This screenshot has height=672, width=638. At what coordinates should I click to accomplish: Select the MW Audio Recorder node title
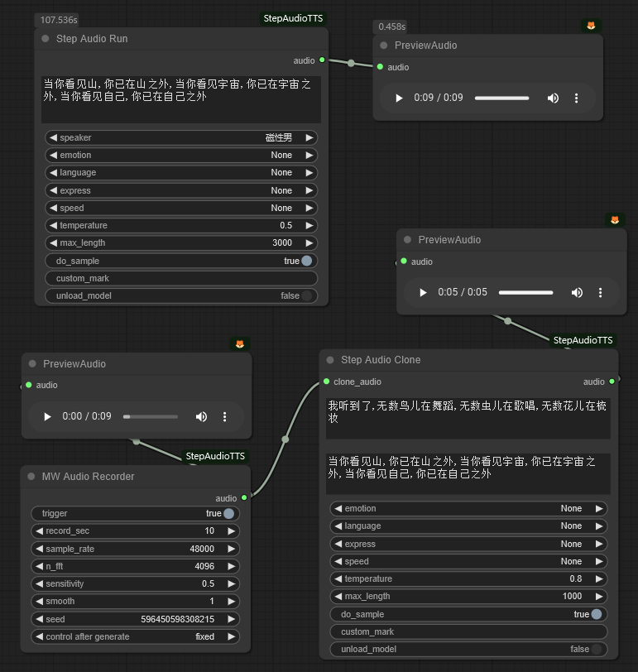pos(88,477)
